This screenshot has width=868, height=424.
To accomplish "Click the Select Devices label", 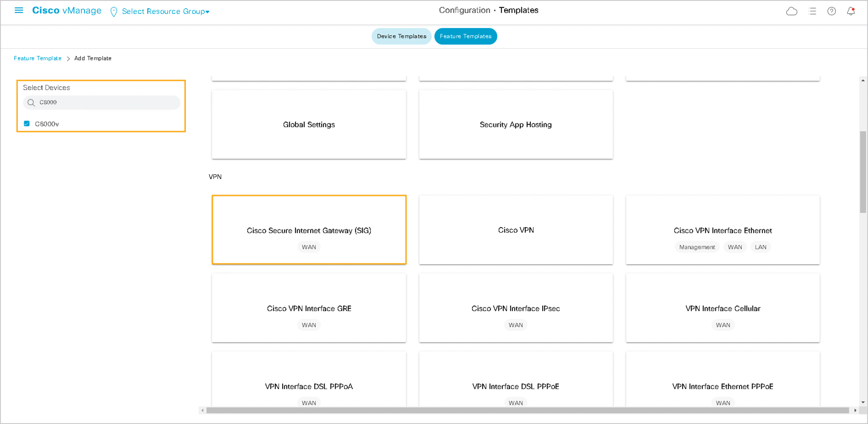I will point(46,88).
